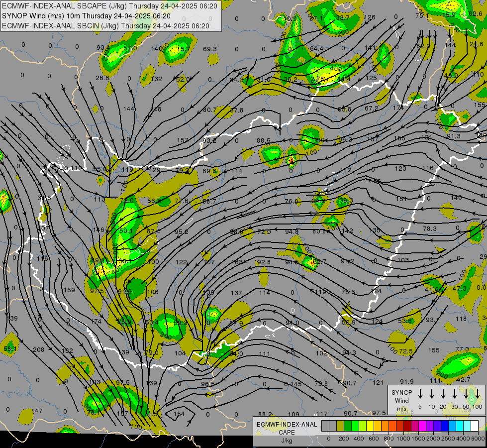Click the map value 141
This screenshot has height=448, width=487.
[x=370, y=48]
